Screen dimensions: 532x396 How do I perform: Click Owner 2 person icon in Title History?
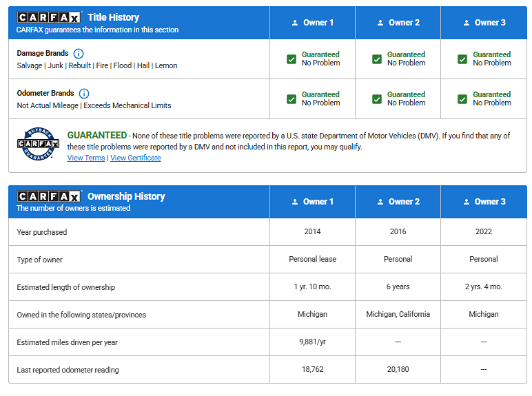point(380,23)
